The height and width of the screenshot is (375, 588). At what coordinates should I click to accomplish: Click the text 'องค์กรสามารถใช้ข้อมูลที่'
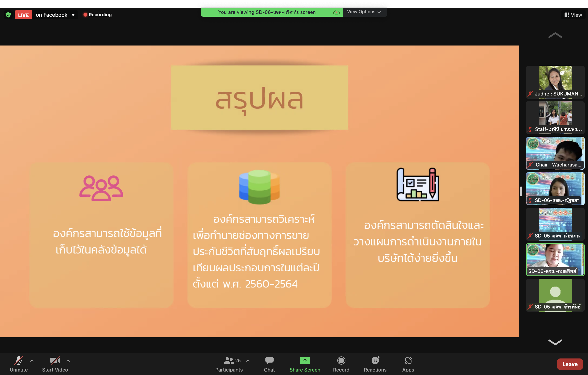click(x=107, y=233)
